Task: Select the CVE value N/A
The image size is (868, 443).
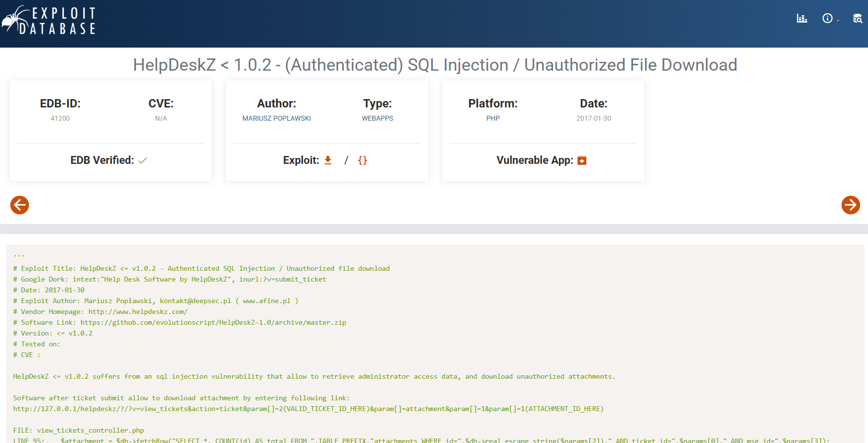Action: pos(161,118)
